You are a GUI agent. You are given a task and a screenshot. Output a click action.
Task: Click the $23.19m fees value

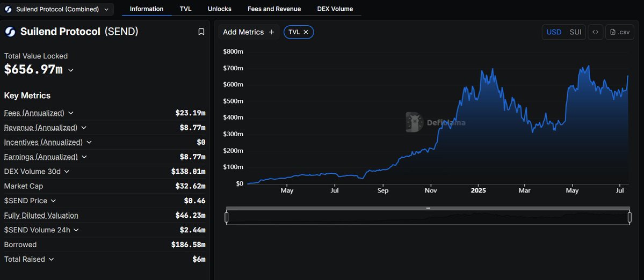coord(190,113)
